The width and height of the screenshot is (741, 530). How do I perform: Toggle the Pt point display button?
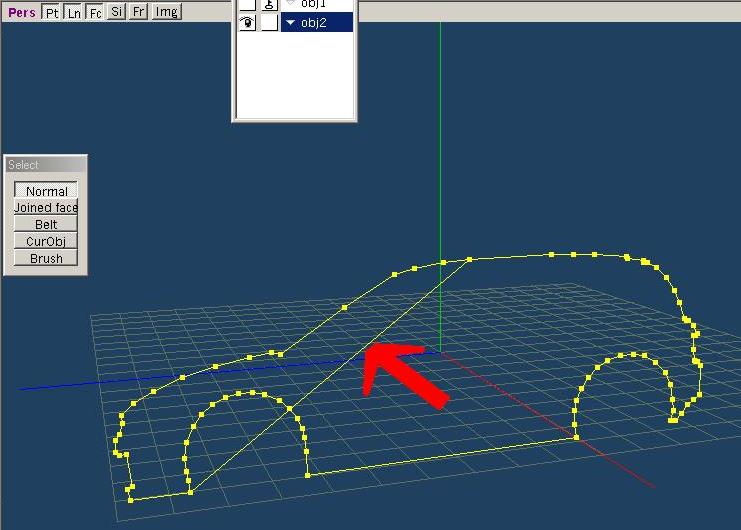[51, 12]
